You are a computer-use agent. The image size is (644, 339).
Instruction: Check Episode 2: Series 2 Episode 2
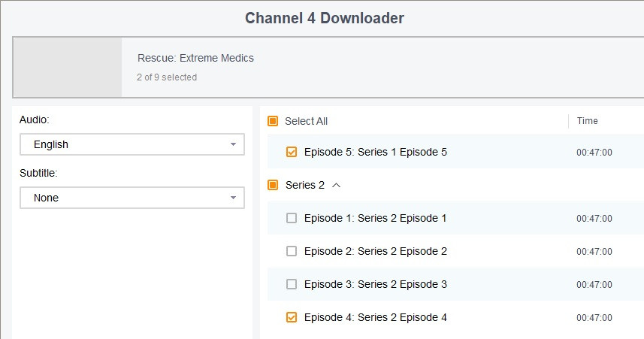(292, 251)
